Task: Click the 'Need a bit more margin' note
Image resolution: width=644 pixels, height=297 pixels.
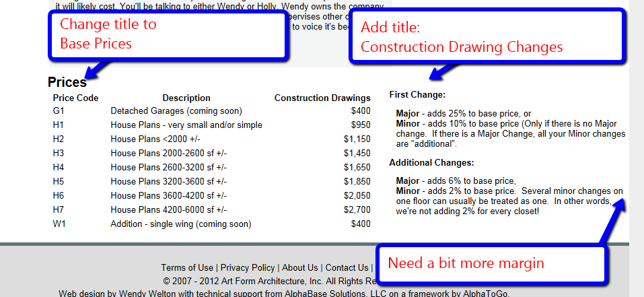Action: (x=492, y=263)
